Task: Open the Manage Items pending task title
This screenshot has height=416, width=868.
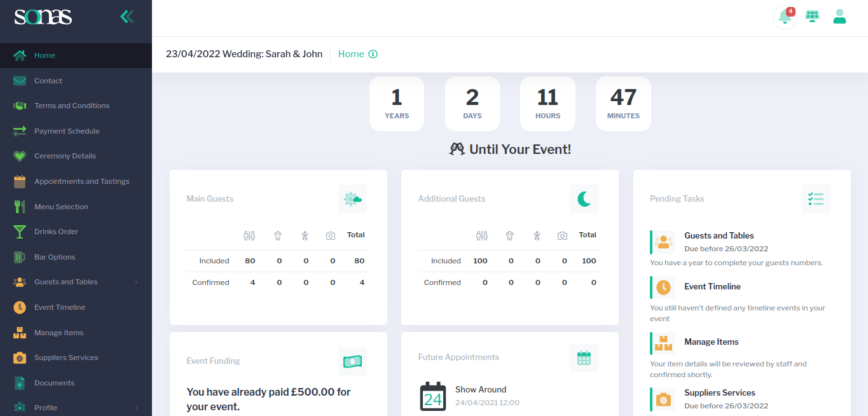Action: (x=711, y=342)
